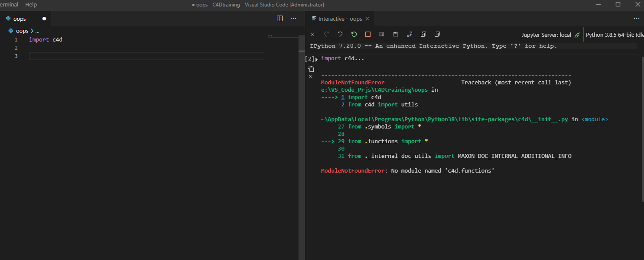The width and height of the screenshot is (644, 260).
Task: Click the Save floppy disk icon
Action: 396,34
